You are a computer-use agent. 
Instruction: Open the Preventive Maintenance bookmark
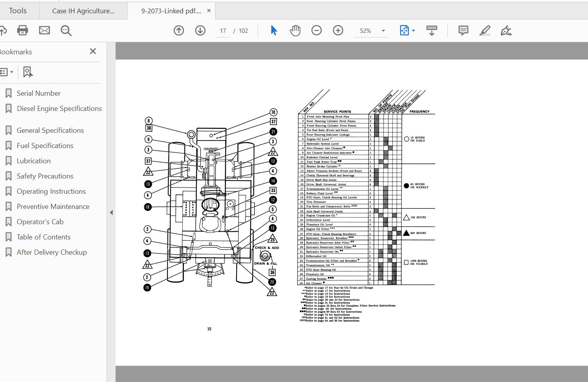(53, 207)
